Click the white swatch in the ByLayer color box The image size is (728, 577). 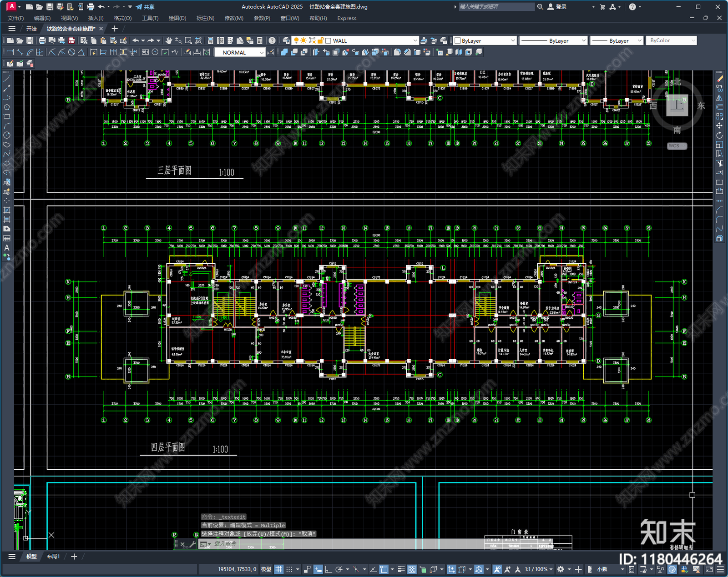[x=458, y=40]
